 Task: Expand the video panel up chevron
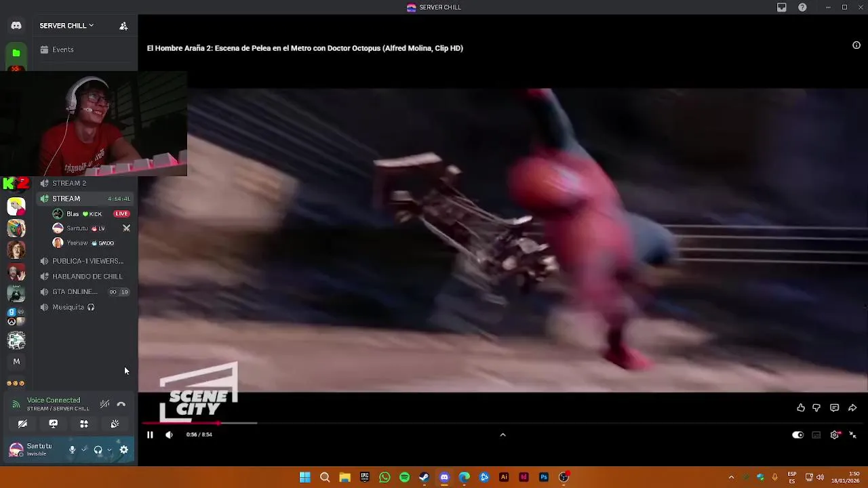click(502, 435)
